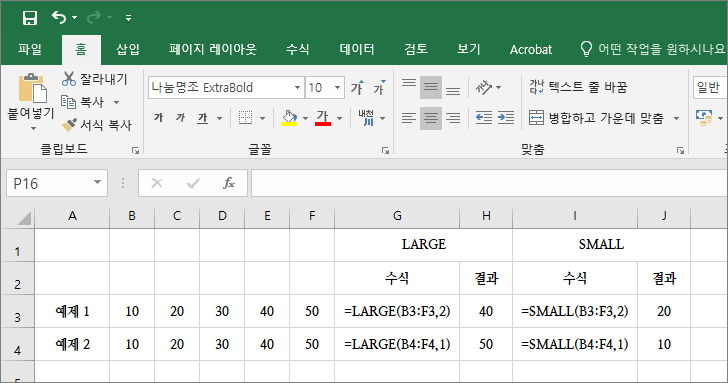This screenshot has width=728, height=383.
Task: Open the font size 10 dropdown
Action: (338, 87)
